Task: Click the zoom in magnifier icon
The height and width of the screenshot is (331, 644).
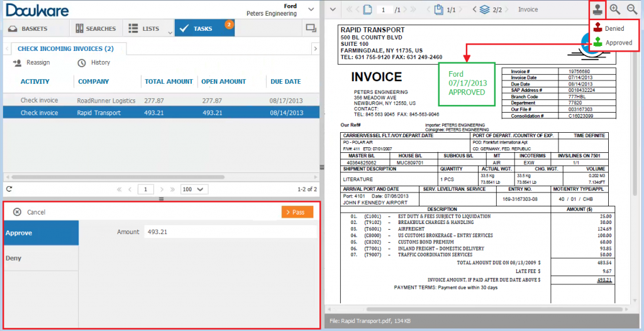Action: pyautogui.click(x=615, y=9)
